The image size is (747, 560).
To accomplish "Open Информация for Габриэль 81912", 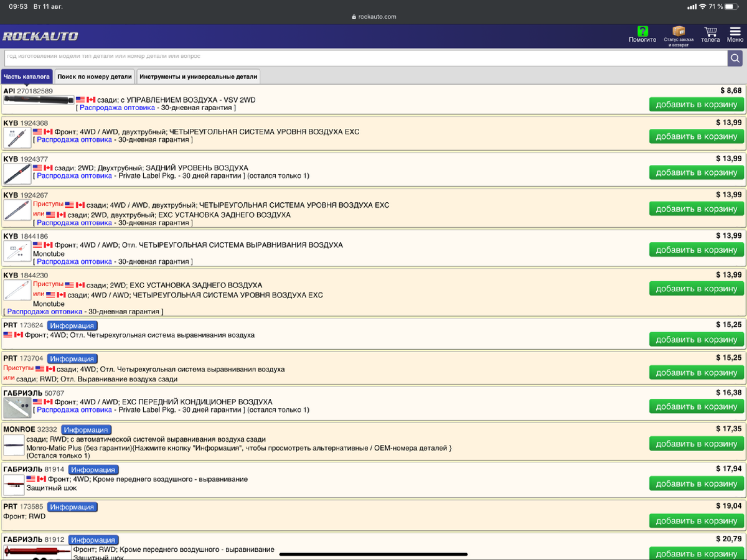I will pos(93,540).
